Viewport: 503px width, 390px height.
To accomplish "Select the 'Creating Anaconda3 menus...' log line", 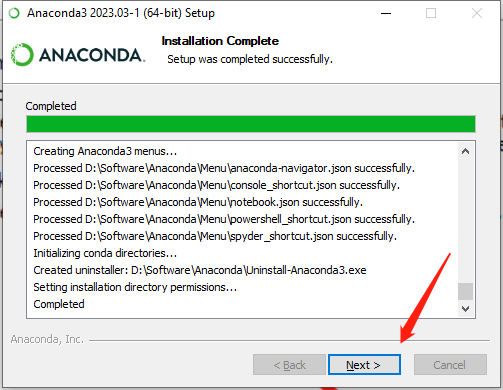I will click(x=105, y=151).
